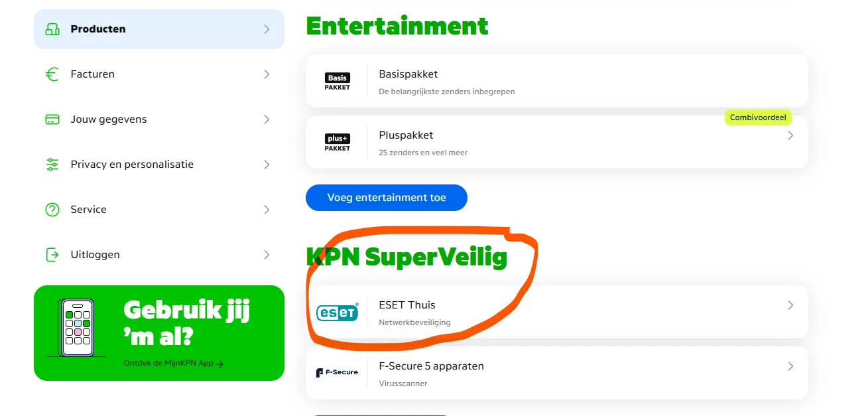Click the plus+ Pakket logo
Viewport: 868px width, 416px height.
pos(337,143)
